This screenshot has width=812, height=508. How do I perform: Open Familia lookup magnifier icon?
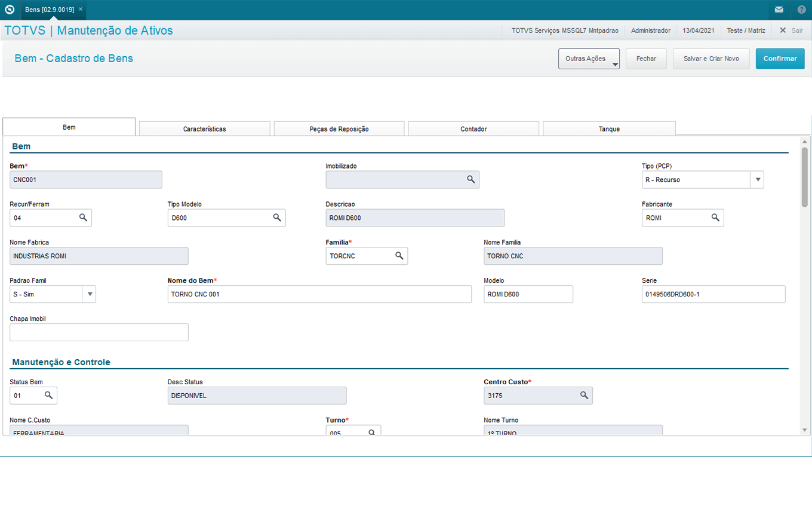pyautogui.click(x=399, y=256)
